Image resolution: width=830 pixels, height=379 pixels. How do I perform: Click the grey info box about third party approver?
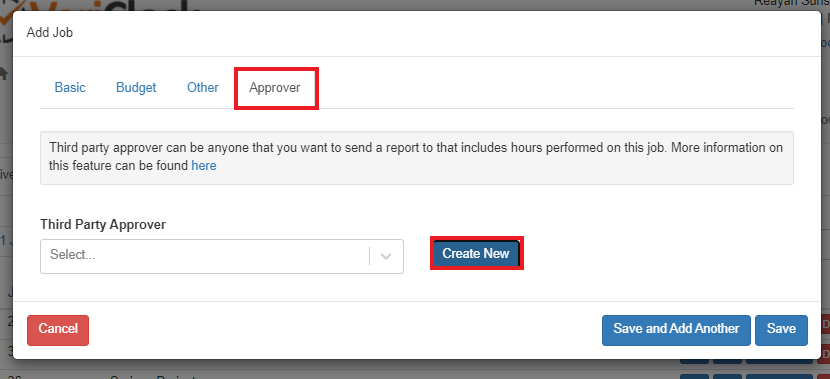[x=417, y=158]
